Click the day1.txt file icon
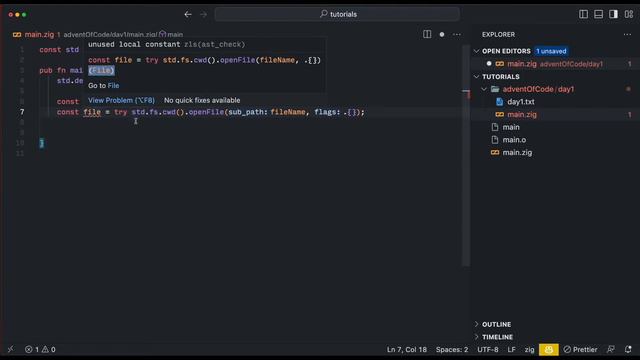 coord(500,102)
